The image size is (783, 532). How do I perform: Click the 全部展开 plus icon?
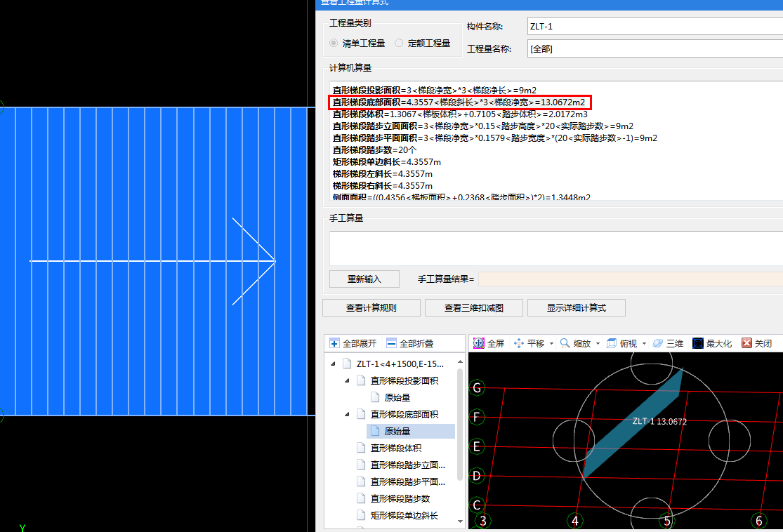(334, 343)
